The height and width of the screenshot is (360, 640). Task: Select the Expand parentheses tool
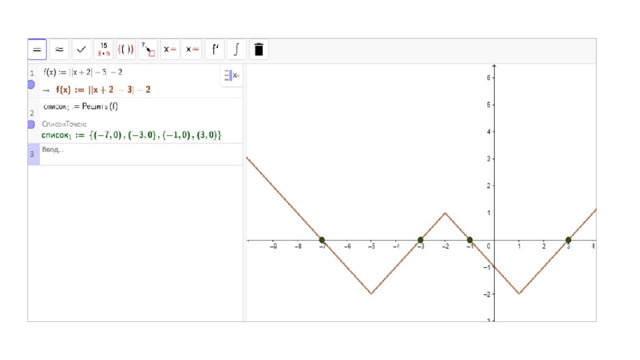tap(126, 50)
